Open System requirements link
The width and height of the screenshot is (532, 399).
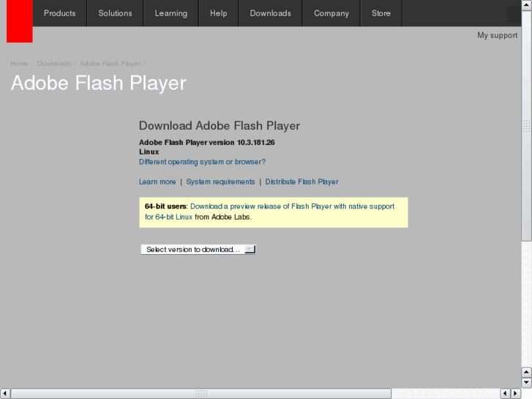tap(220, 182)
